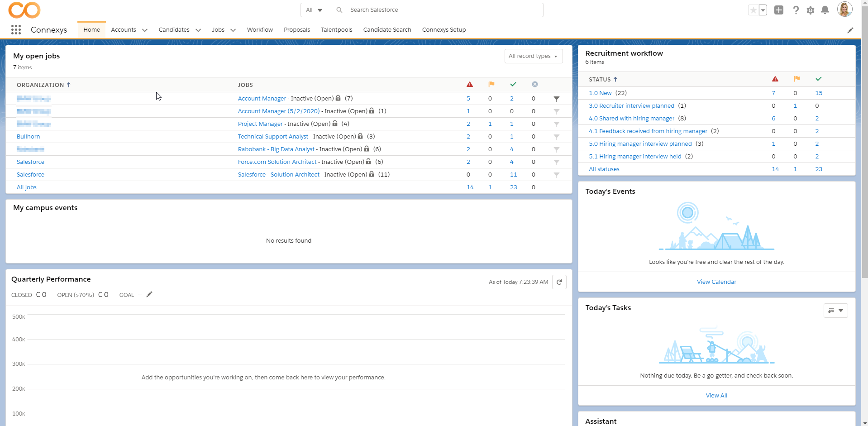Open the Force.com Solution Architect link

coord(277,162)
